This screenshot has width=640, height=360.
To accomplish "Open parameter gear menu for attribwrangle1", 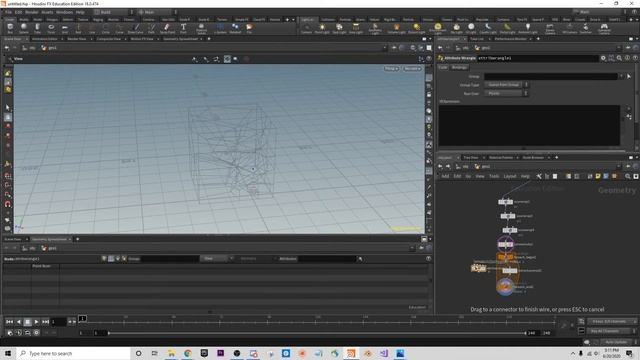I will pos(603,58).
